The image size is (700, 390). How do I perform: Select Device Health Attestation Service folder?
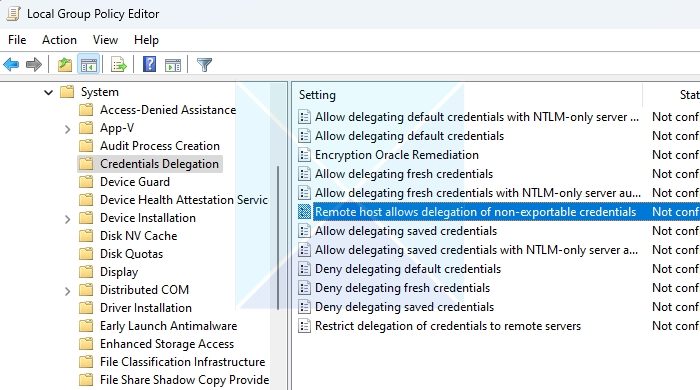tap(184, 200)
